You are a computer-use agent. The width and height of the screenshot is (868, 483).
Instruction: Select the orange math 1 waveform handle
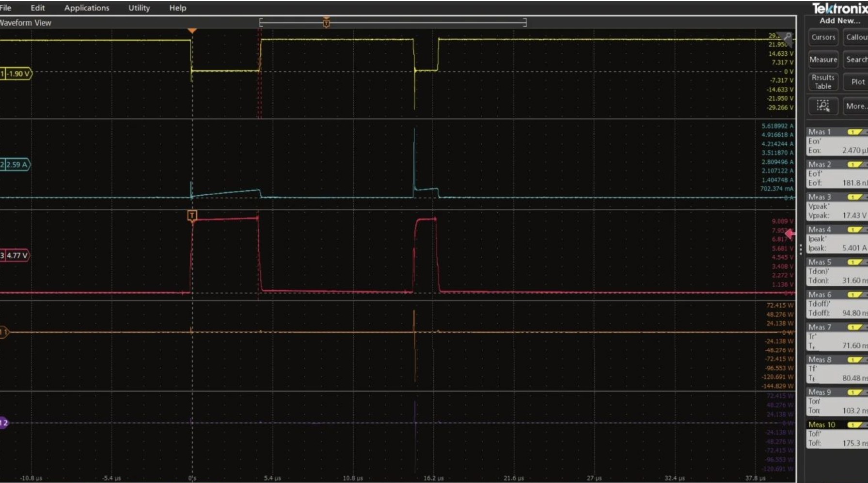click(4, 332)
